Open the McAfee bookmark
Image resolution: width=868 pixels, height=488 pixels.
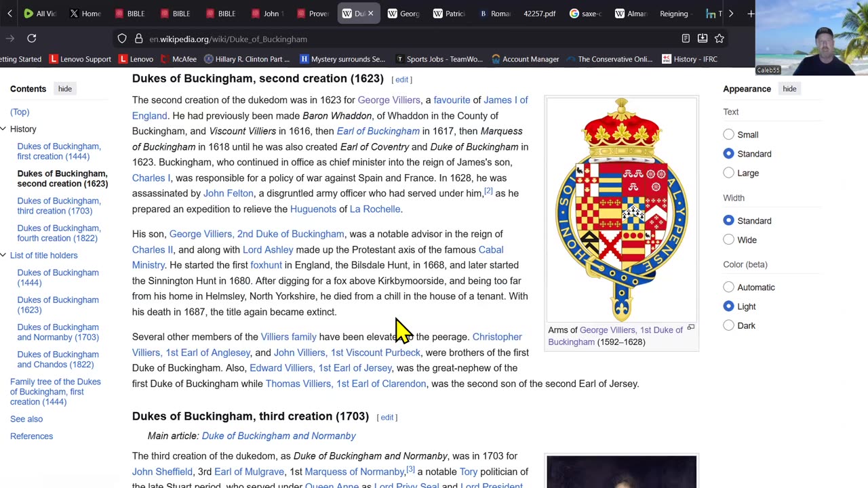[178, 59]
